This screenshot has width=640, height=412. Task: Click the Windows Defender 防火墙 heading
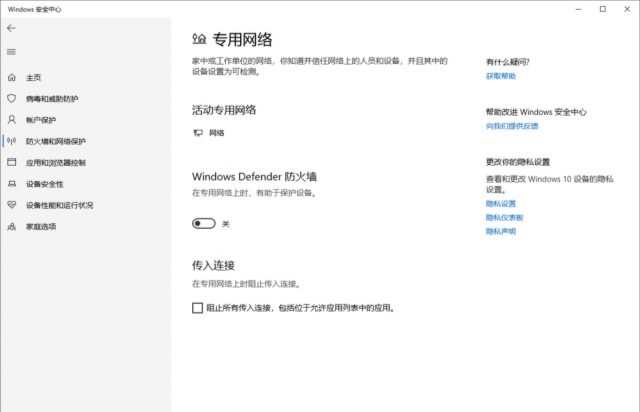[254, 177]
